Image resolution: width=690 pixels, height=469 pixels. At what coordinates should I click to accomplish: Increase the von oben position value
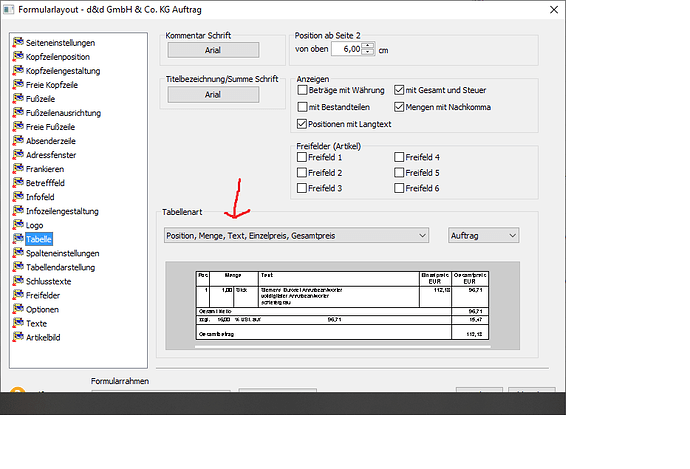368,46
